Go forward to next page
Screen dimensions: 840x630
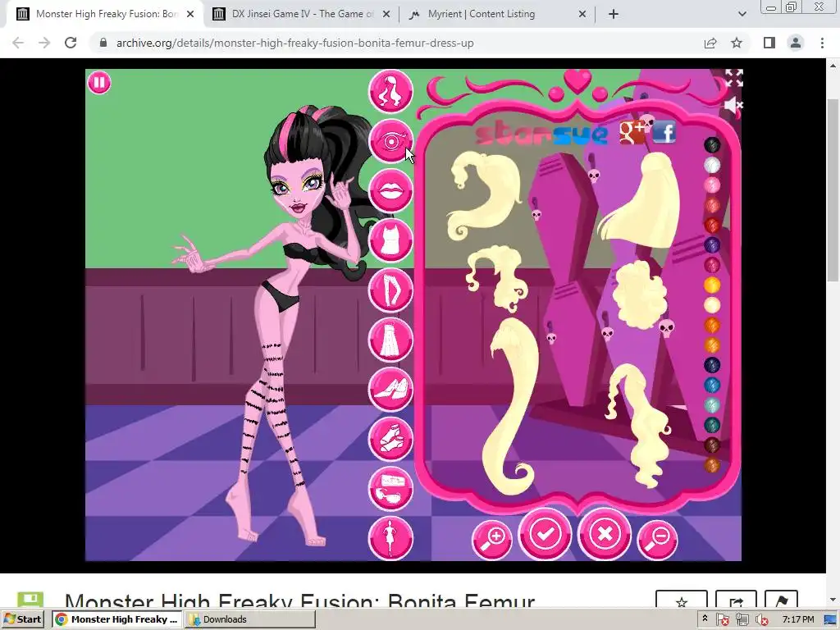44,43
